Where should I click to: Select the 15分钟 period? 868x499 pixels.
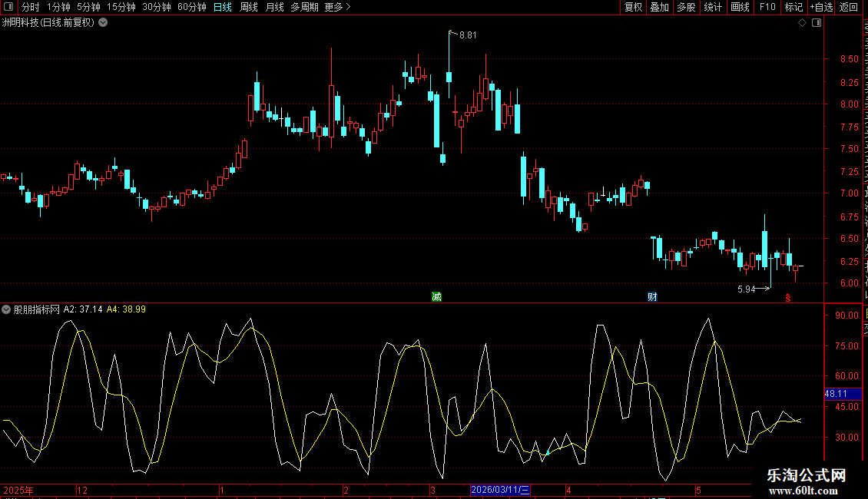[121, 7]
